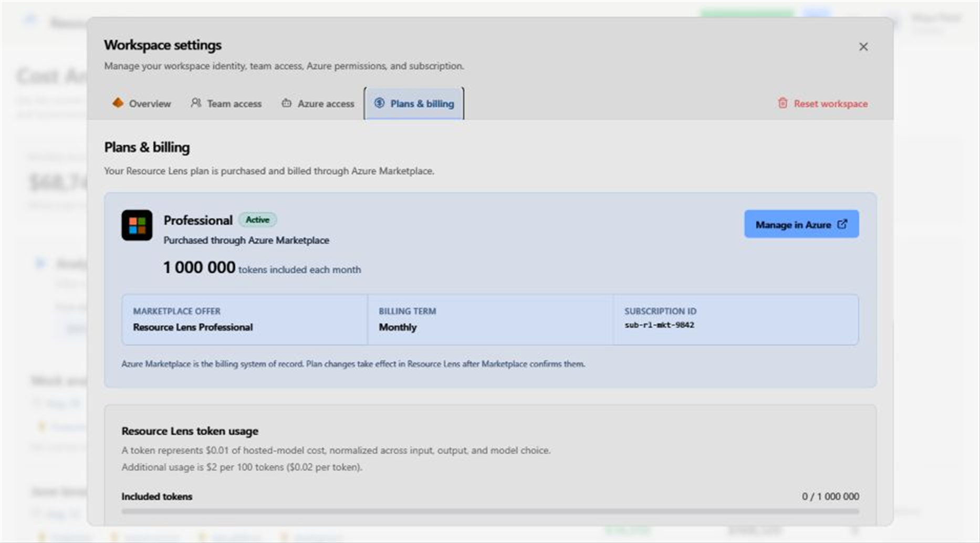Click the Resource Lens Professional offer value
The width and height of the screenshot is (980, 543).
click(193, 327)
